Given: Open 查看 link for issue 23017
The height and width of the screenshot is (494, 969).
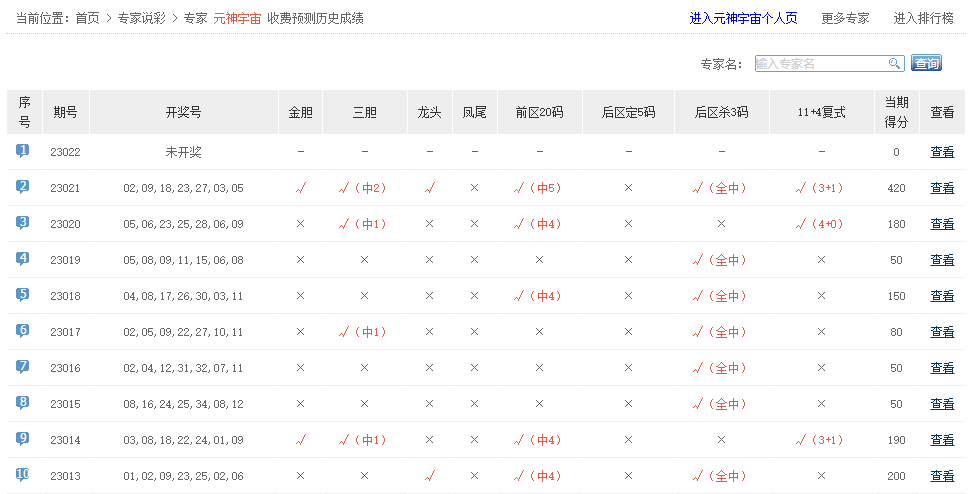Looking at the screenshot, I should click(x=942, y=332).
